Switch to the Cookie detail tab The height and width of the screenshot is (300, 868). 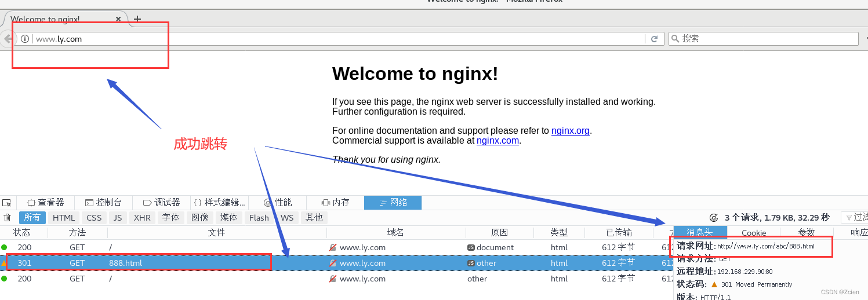click(x=754, y=232)
